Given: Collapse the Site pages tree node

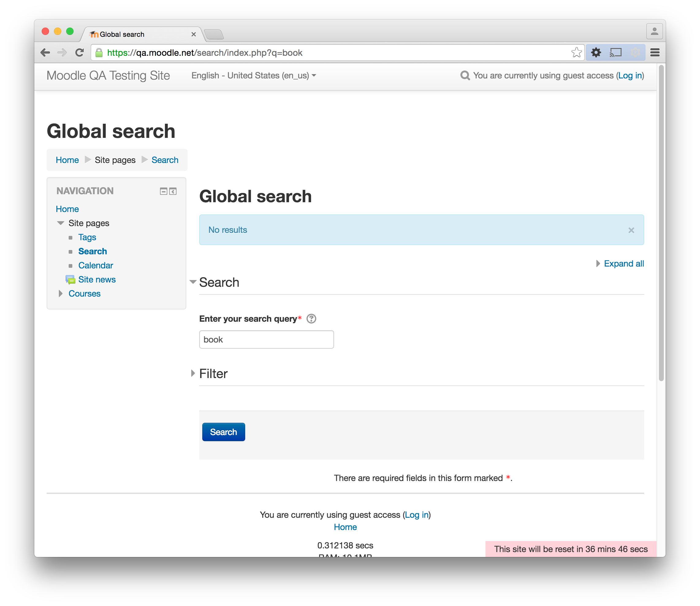Looking at the screenshot, I should (x=61, y=223).
